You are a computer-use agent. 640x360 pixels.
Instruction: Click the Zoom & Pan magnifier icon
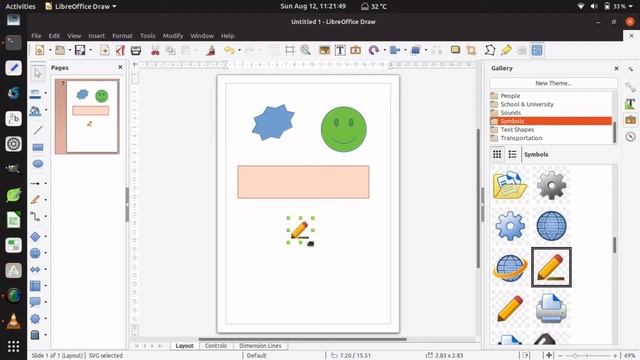pyautogui.click(x=305, y=50)
